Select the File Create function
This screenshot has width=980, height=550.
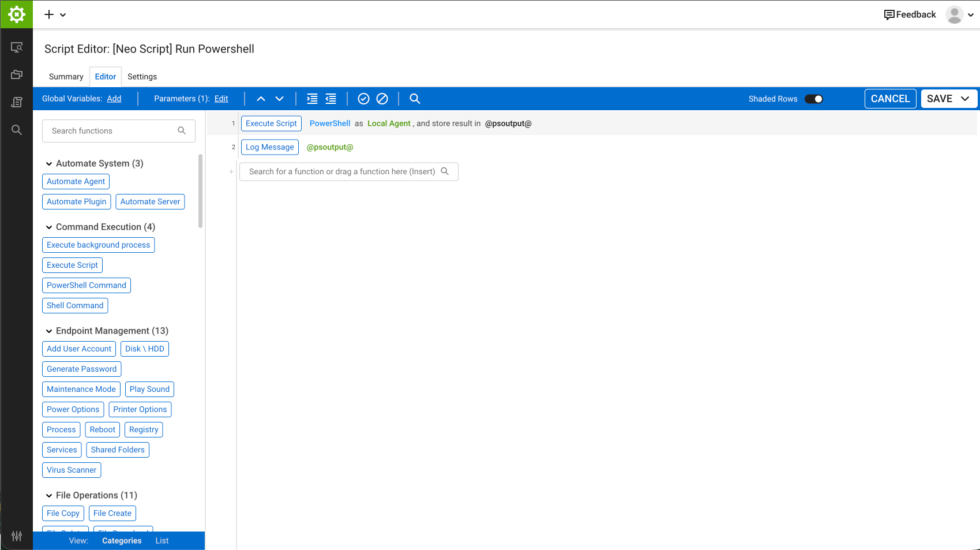[112, 514]
